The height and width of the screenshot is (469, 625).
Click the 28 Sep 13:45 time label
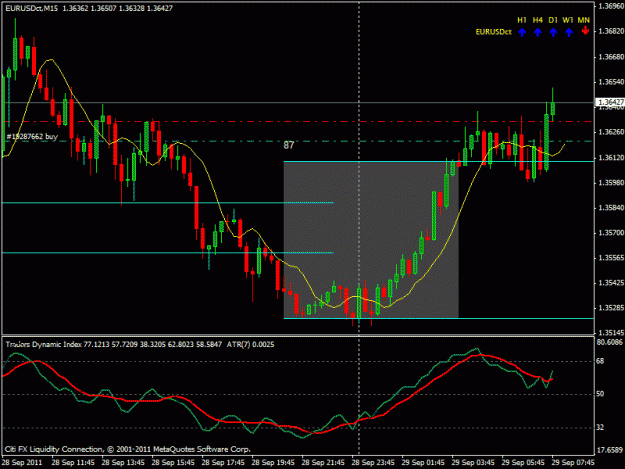click(x=123, y=463)
